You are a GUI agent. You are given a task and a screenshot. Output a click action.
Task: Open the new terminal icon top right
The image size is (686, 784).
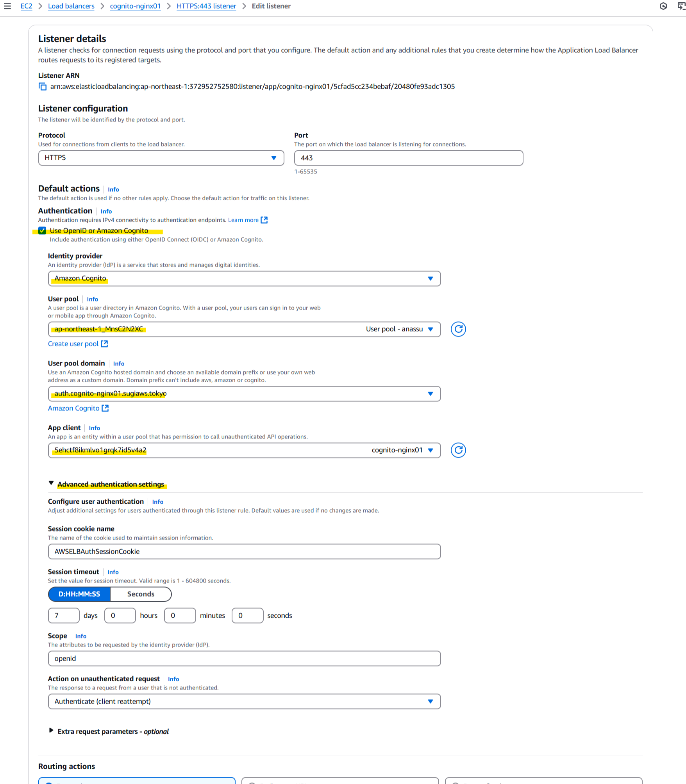[x=680, y=6]
